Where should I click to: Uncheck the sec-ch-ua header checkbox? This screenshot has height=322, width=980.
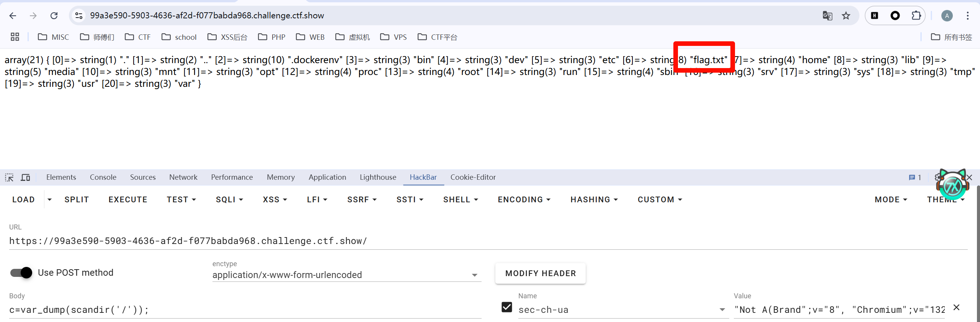pos(506,307)
